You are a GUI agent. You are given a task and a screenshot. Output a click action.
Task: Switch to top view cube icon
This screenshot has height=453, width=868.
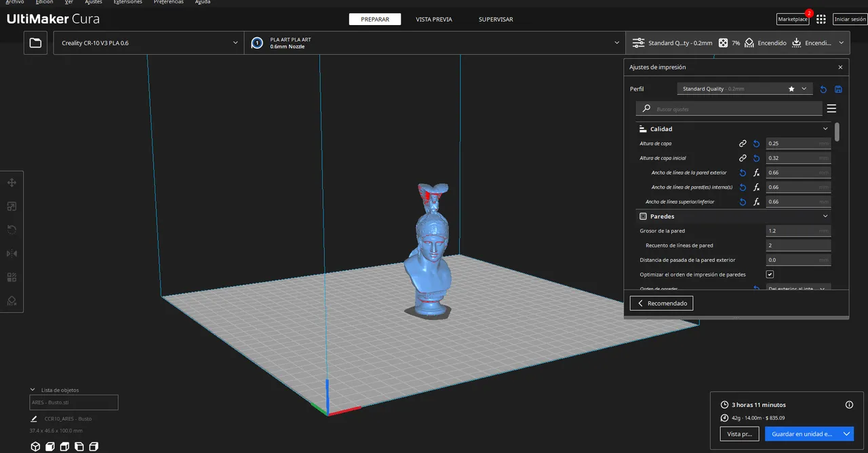(64, 446)
